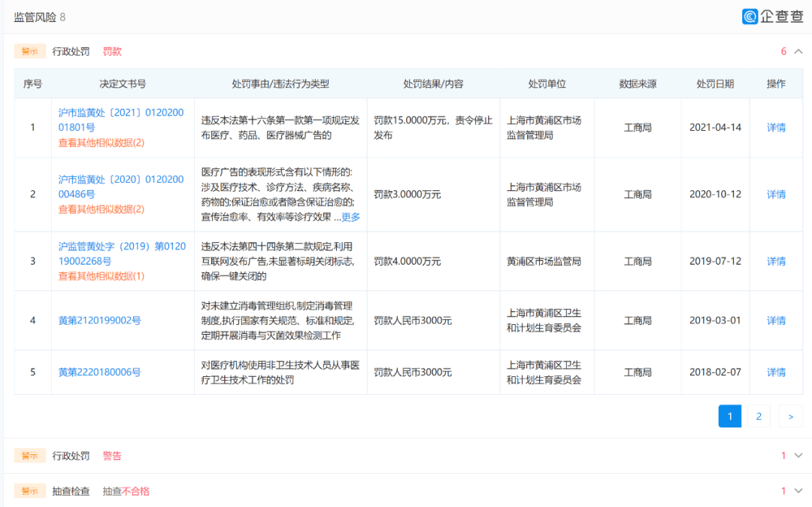The height and width of the screenshot is (507, 812).
Task: Expand the 行政处罚 警告 section chevron
Action: click(798, 456)
